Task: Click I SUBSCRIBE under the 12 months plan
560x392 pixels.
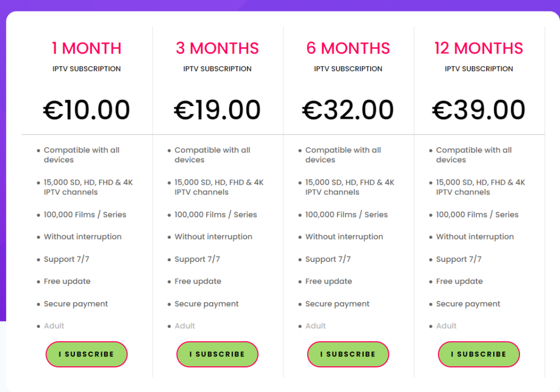Action: pyautogui.click(x=479, y=354)
